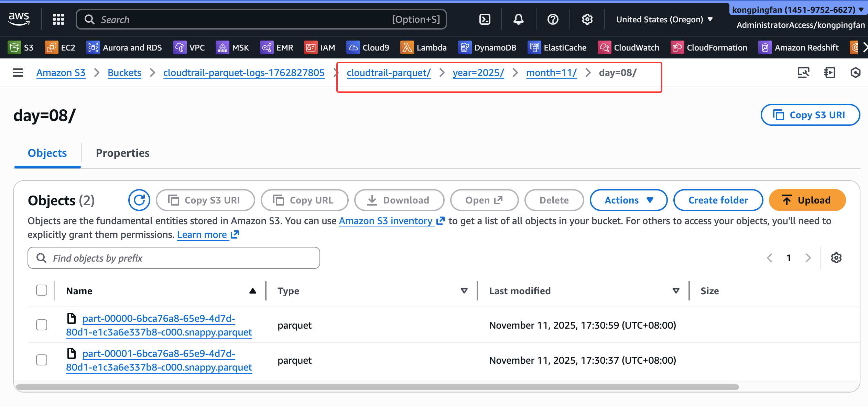Select the Objects tab
Image resolution: width=868 pixels, height=407 pixels.
(47, 153)
